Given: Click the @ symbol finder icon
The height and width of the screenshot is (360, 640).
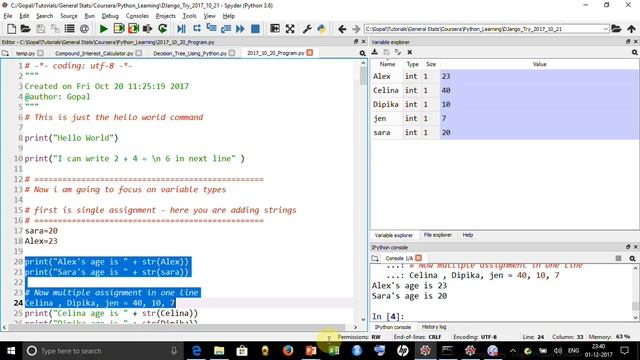Looking at the screenshot, I should coord(84,29).
